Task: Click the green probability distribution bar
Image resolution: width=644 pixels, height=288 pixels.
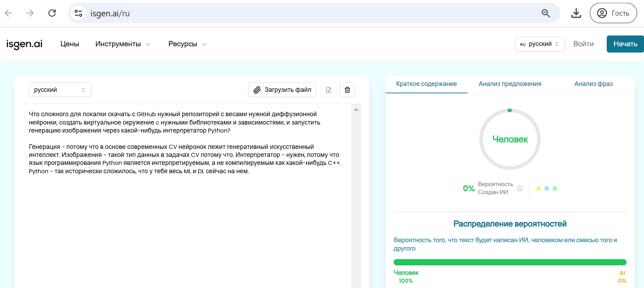Action: pos(510,262)
